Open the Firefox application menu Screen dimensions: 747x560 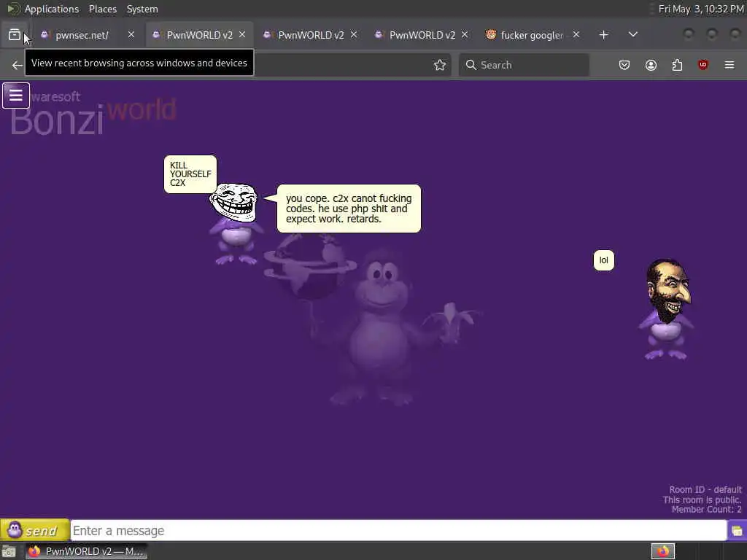tap(729, 65)
